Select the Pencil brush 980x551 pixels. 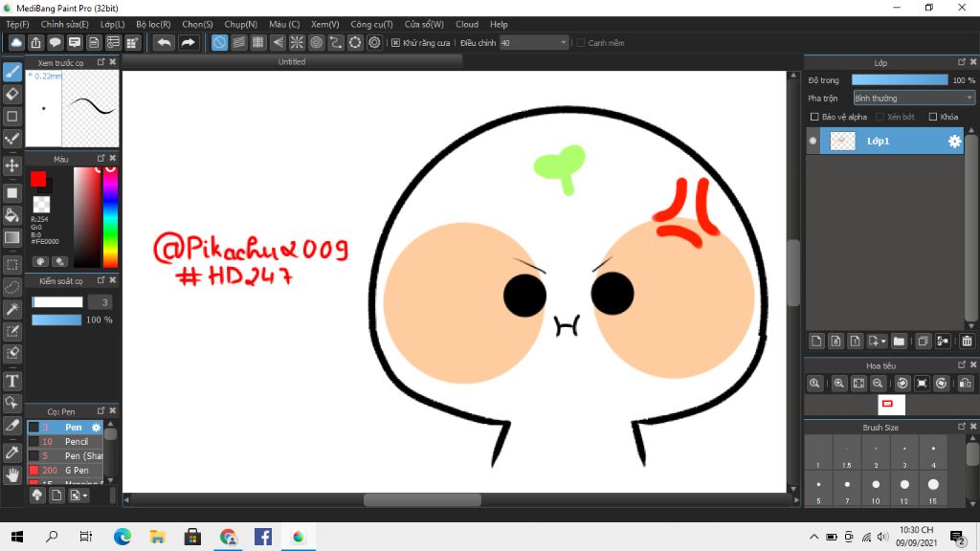coord(65,442)
